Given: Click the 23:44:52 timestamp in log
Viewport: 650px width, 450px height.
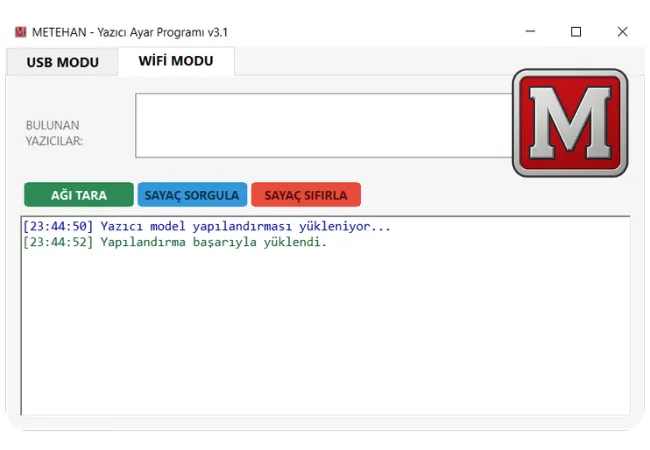Looking at the screenshot, I should click(58, 242).
